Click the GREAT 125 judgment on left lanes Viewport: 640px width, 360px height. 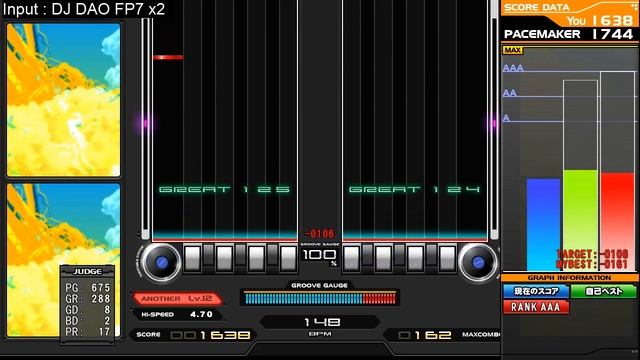coord(224,189)
